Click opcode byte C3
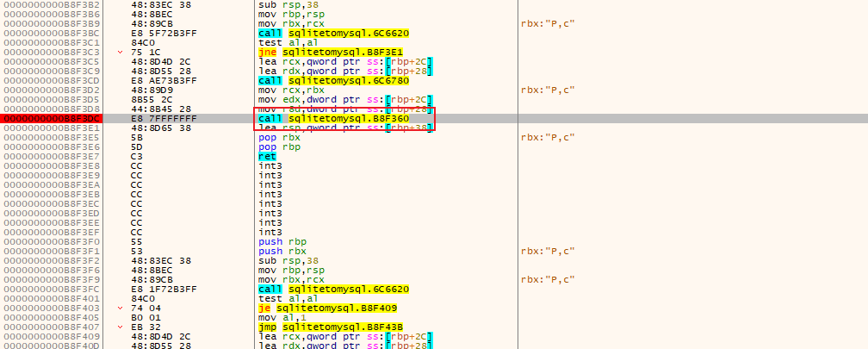The height and width of the screenshot is (349, 868). (x=137, y=156)
